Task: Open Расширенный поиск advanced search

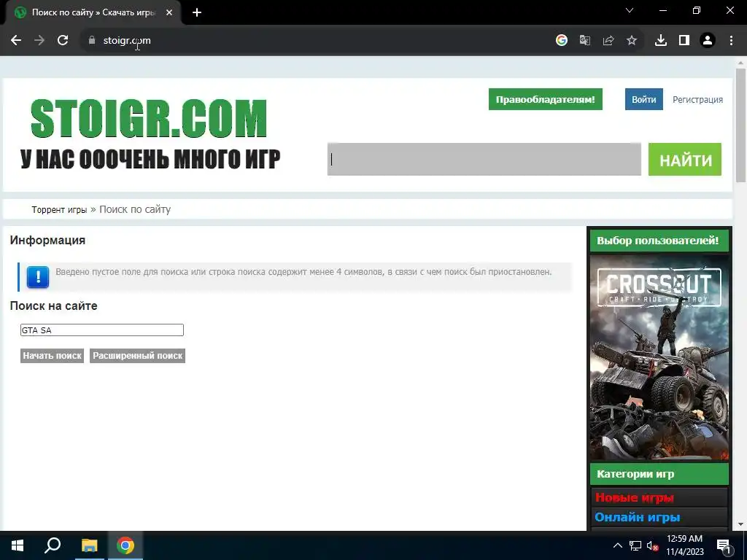Action: click(x=138, y=356)
